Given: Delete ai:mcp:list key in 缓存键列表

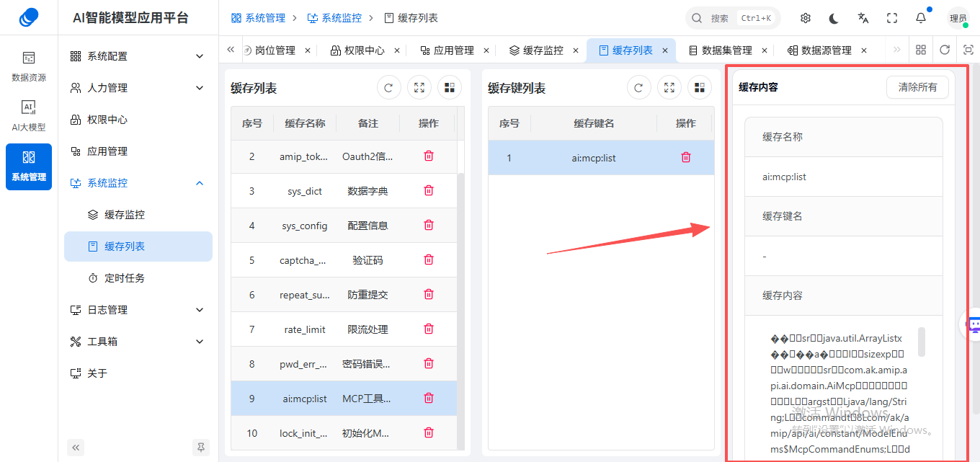Looking at the screenshot, I should pos(686,157).
